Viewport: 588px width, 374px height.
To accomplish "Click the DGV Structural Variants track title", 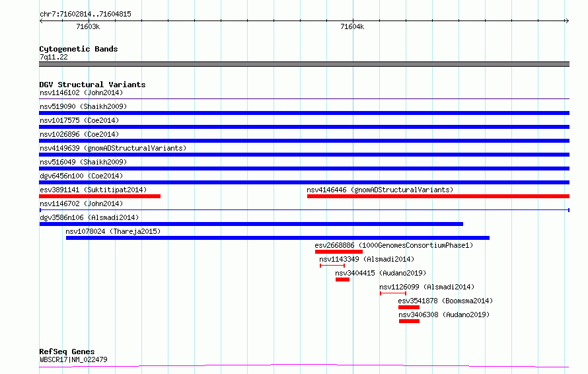I will click(92, 85).
